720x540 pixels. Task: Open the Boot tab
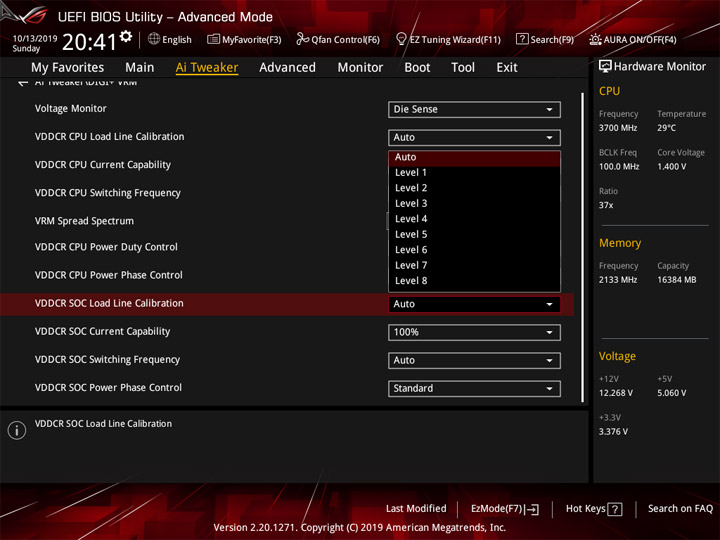[x=417, y=68]
